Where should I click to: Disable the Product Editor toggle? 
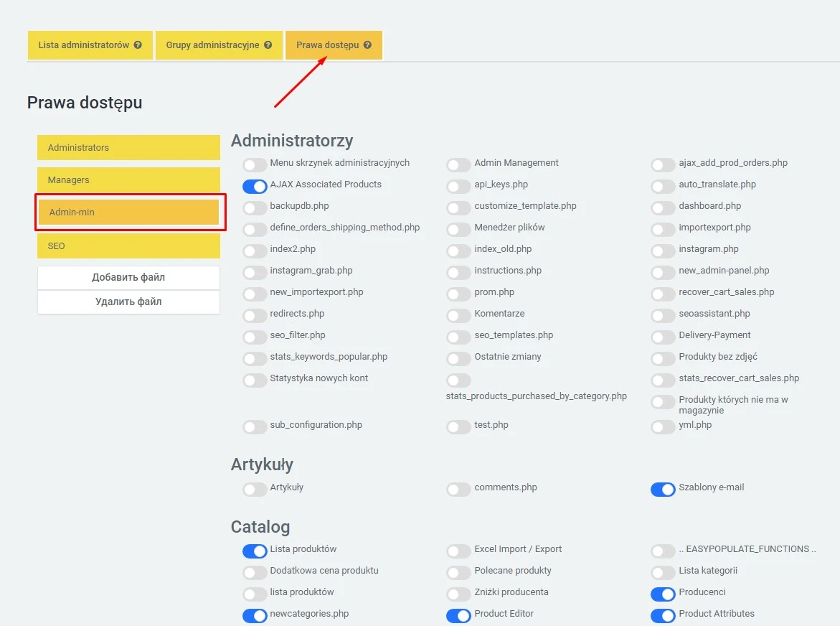click(458, 616)
